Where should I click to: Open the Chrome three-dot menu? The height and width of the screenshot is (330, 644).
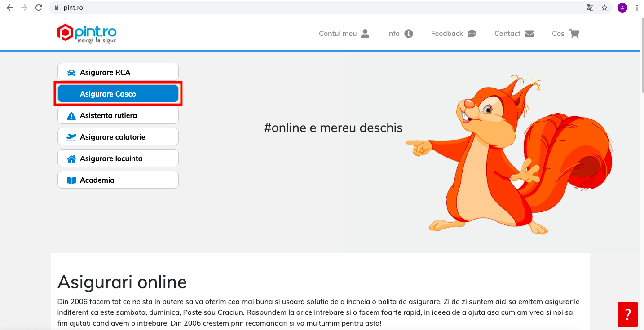pyautogui.click(x=637, y=8)
